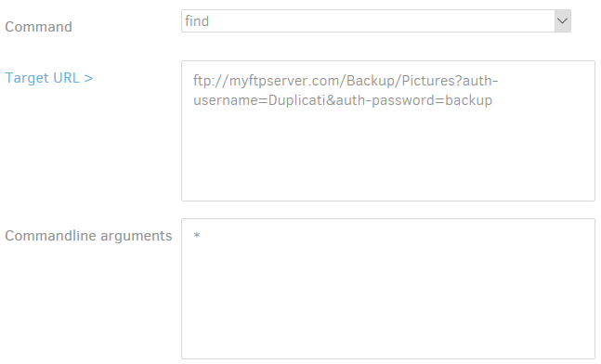Focus the Commandline arguments text area
601x364 pixels.
pos(388,289)
